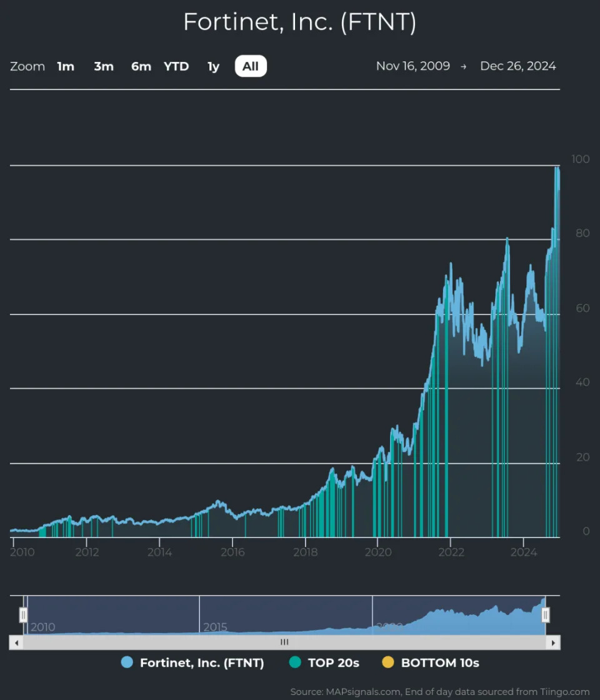Set zoom range to 3m
Viewport: 600px width, 700px height.
[x=104, y=66]
